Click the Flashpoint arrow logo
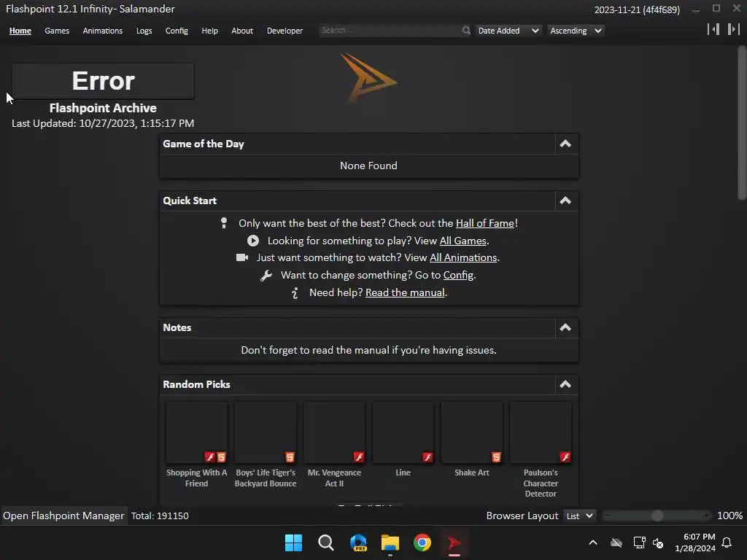 coord(368,79)
